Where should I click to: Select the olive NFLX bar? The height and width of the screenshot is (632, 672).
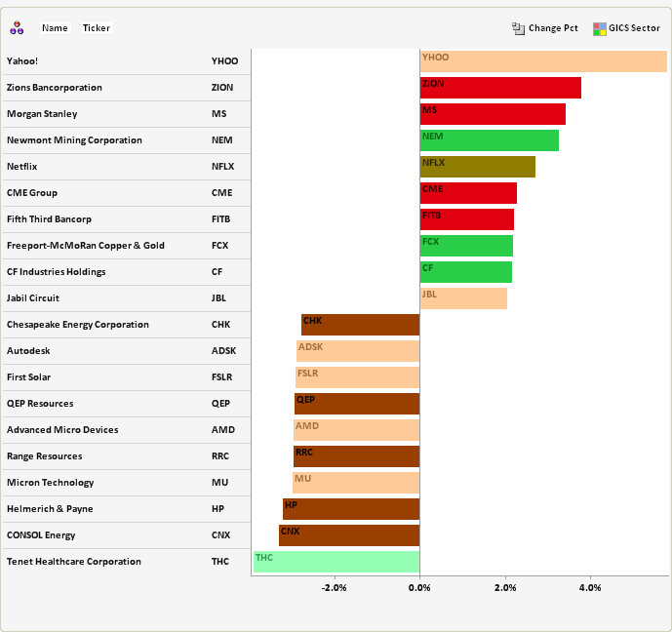coord(478,167)
